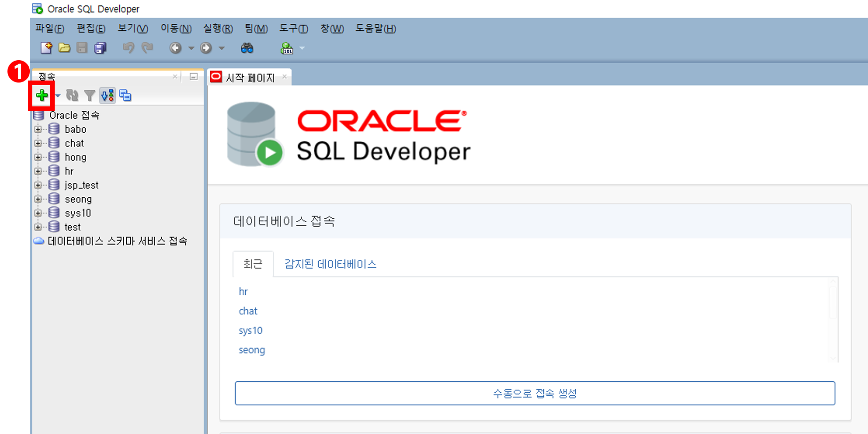
Task: Create a new file with the New icon
Action: click(46, 48)
